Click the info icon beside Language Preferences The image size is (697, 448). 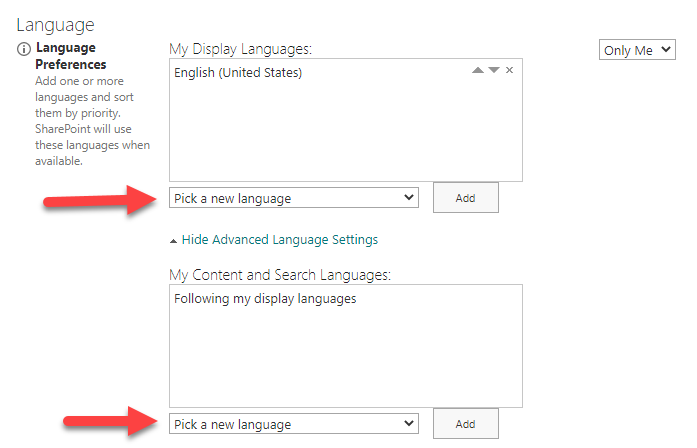click(x=24, y=48)
